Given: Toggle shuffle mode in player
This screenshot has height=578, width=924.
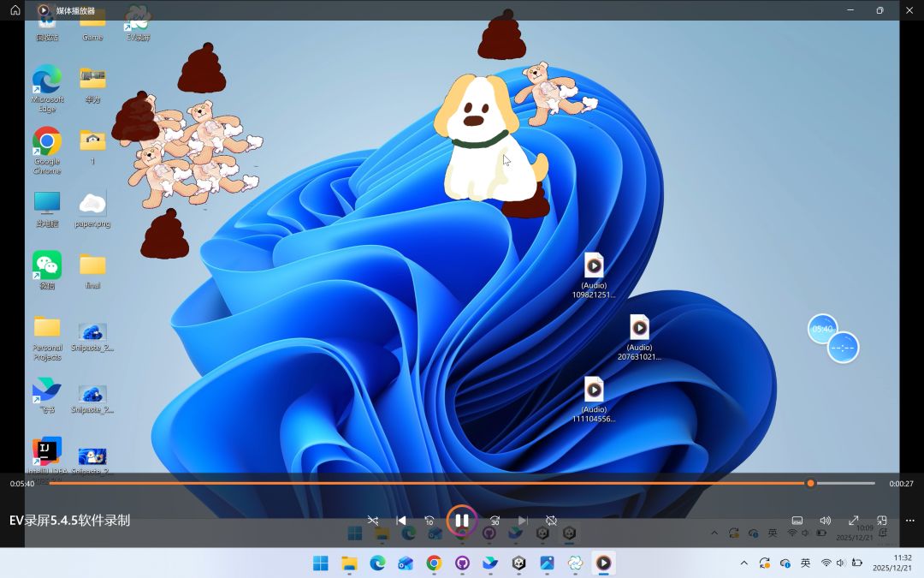Looking at the screenshot, I should 373,520.
